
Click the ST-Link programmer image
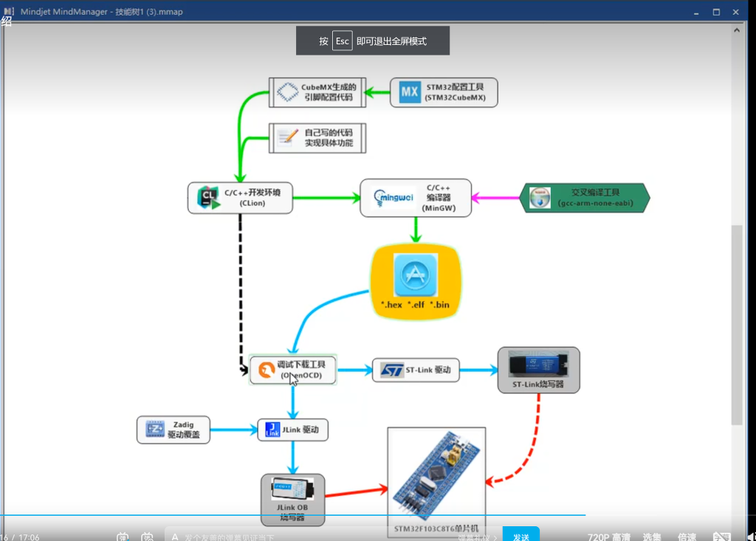tap(539, 365)
